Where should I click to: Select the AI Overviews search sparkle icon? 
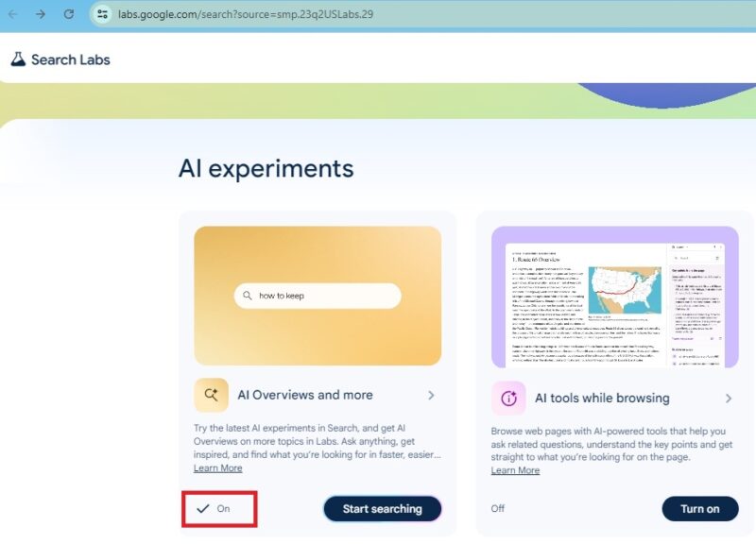[209, 395]
